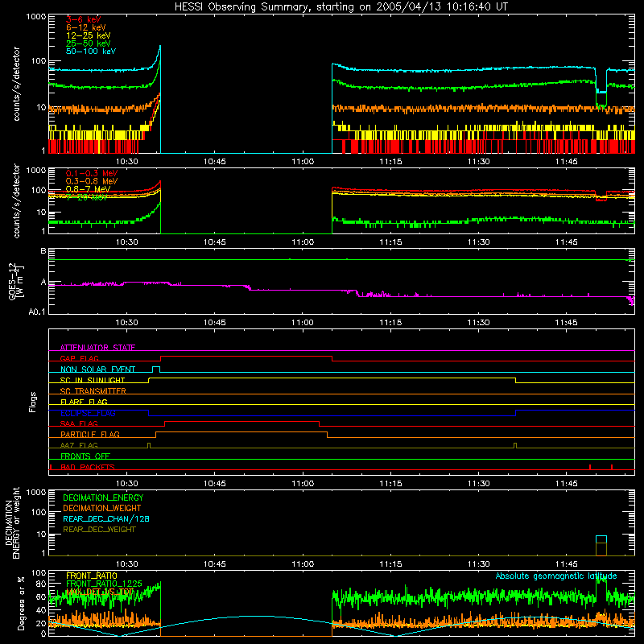Select the FRONT_RATIO_1225 legend label
Screen dimensions: 644x644
(104, 584)
